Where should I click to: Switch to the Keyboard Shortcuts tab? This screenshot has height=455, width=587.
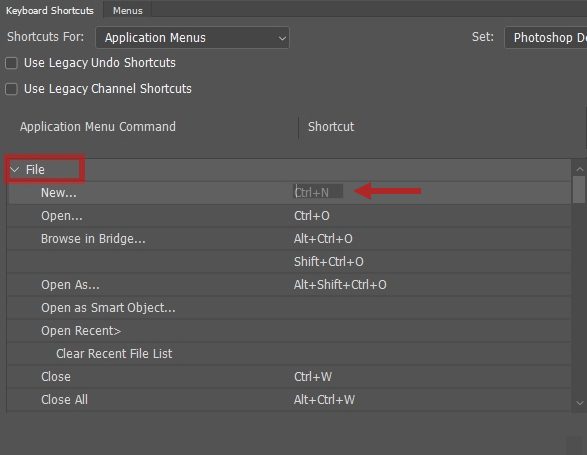pyautogui.click(x=50, y=10)
